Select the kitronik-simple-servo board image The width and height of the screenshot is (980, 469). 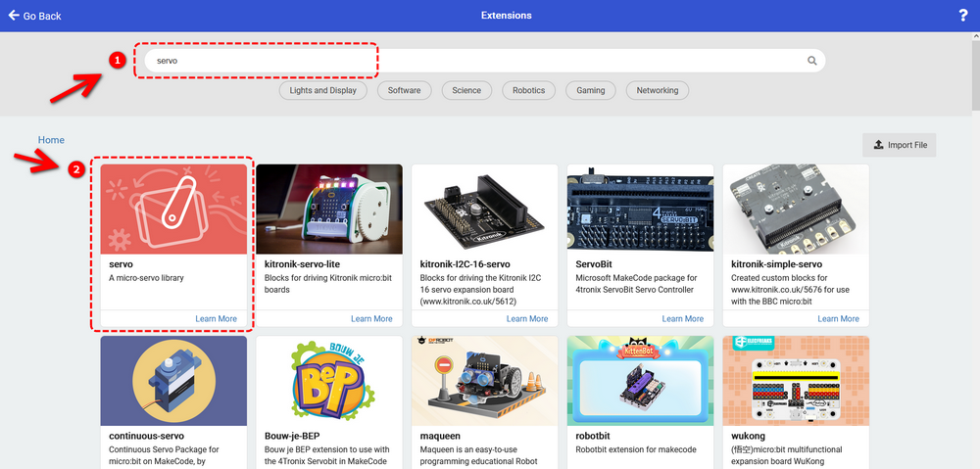tap(796, 210)
